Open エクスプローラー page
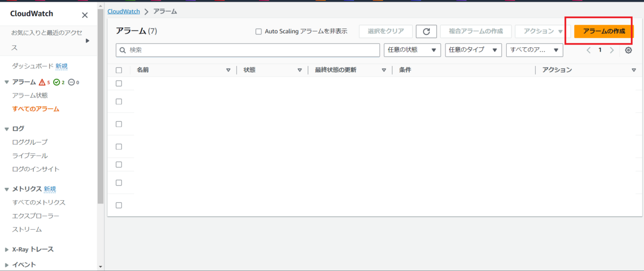Image resolution: width=644 pixels, height=271 pixels. click(x=36, y=216)
